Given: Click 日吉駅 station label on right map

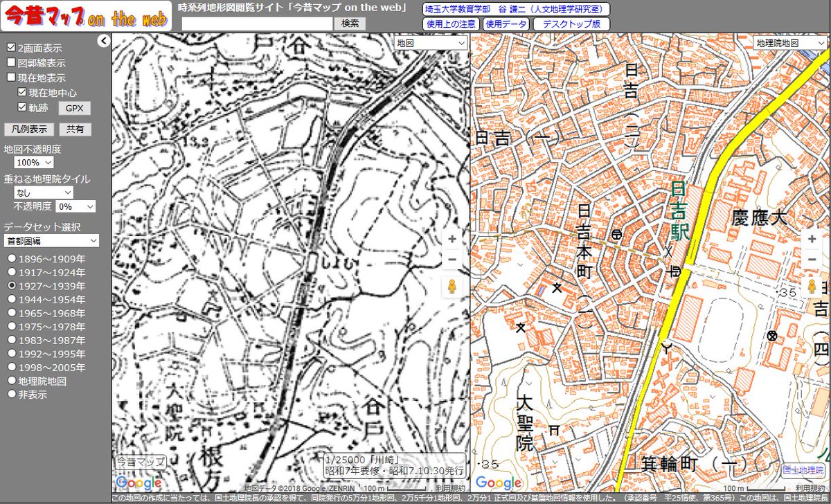Looking at the screenshot, I should click(680, 211).
